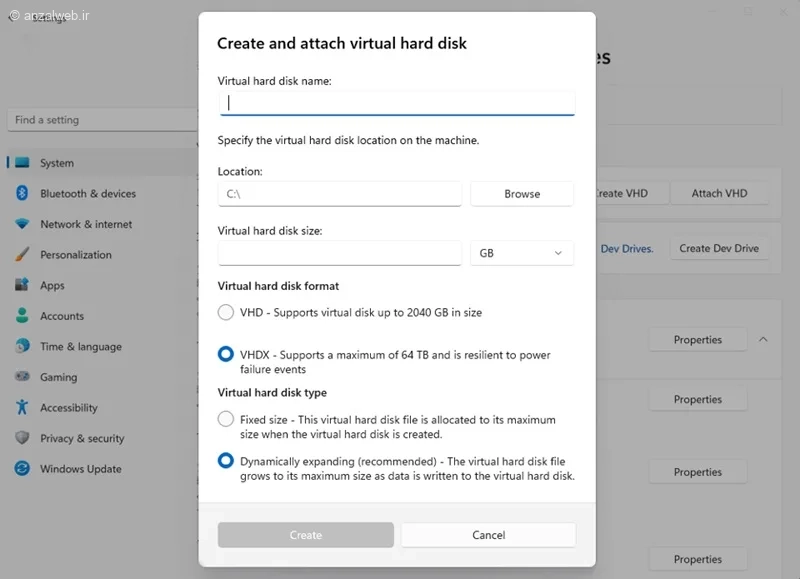The height and width of the screenshot is (579, 800).
Task: Open Network & internet wifi icon
Action: click(22, 223)
